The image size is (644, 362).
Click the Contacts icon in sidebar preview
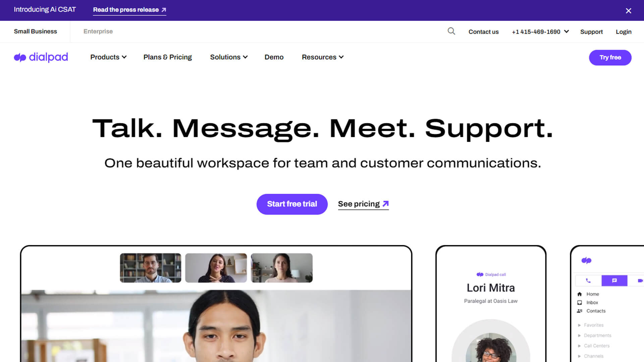click(x=579, y=311)
